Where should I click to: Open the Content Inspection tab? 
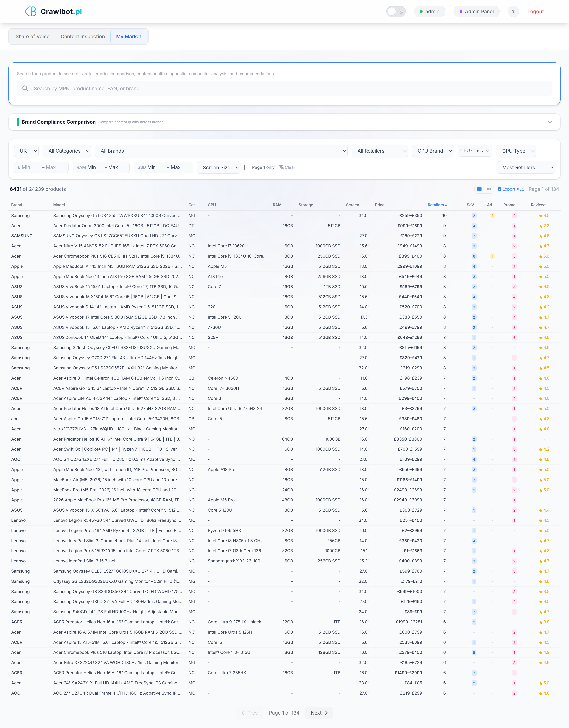(x=83, y=37)
